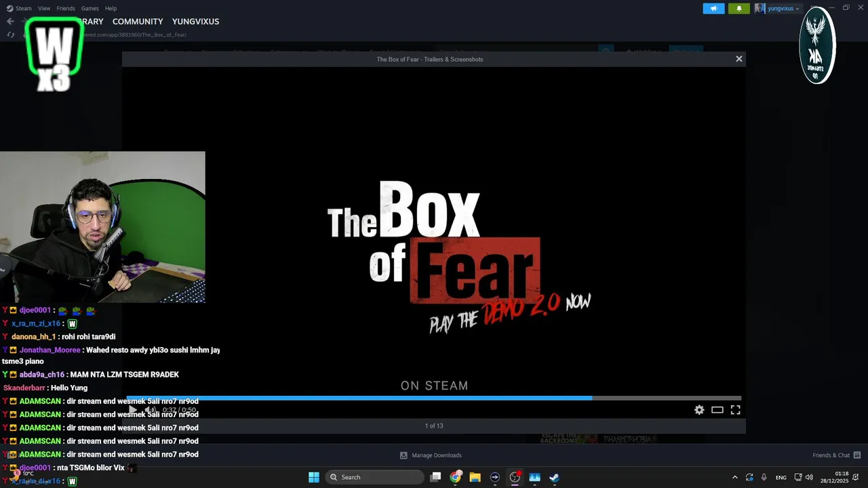868x488 pixels.
Task: Expand the hidden system tray icons
Action: point(734,477)
